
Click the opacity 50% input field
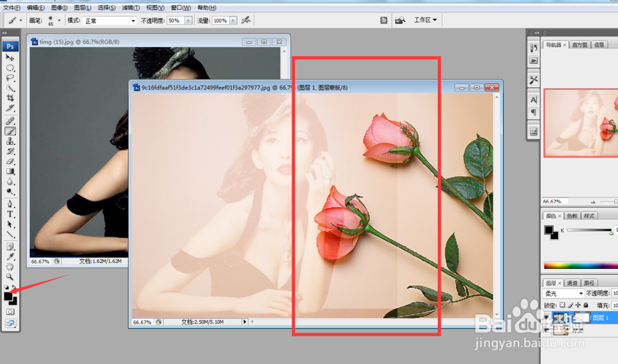176,20
